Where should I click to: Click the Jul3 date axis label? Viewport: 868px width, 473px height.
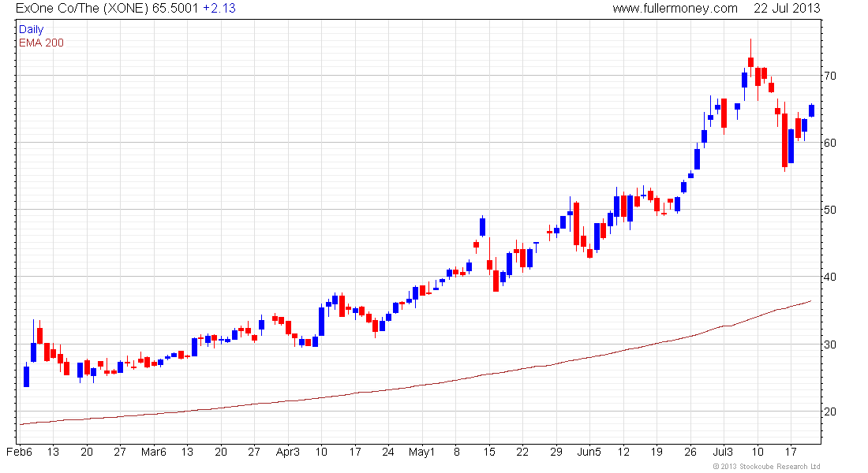[x=723, y=452]
